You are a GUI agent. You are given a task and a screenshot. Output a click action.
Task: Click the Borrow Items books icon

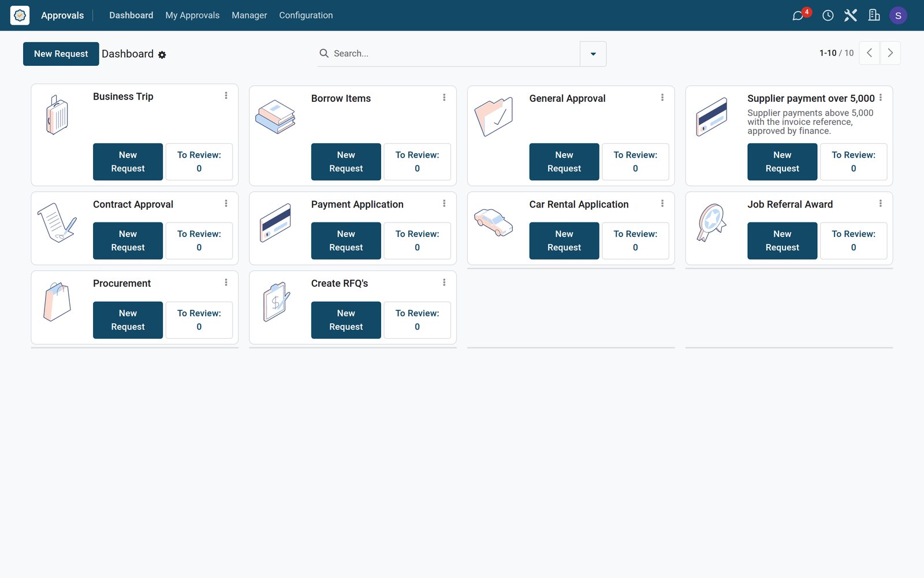(x=275, y=117)
